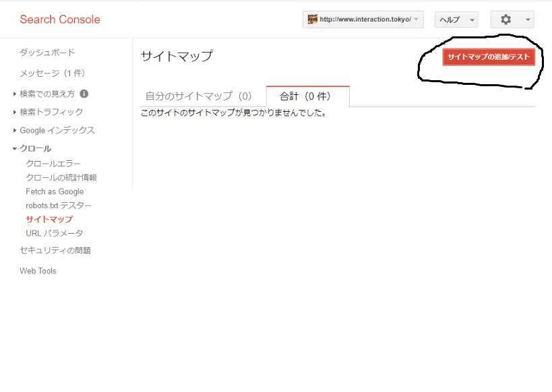552x392 pixels.
Task: Open クロールエラー under クロール
Action: pyautogui.click(x=53, y=164)
